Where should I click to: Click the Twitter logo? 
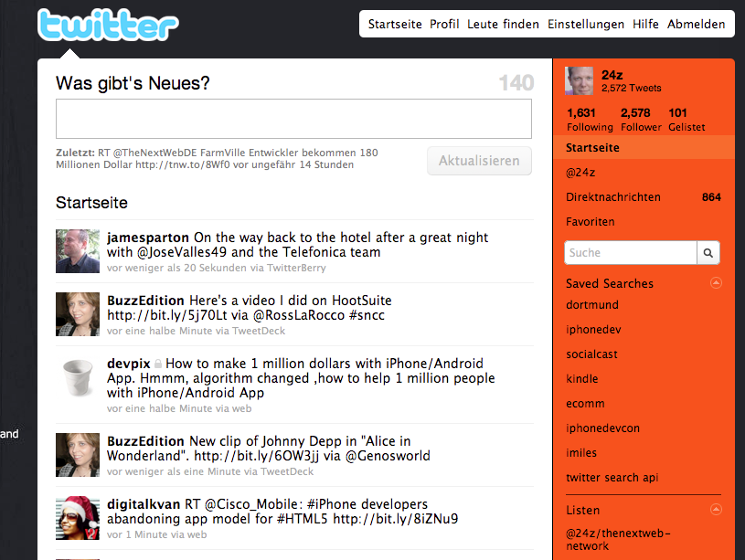tap(108, 25)
